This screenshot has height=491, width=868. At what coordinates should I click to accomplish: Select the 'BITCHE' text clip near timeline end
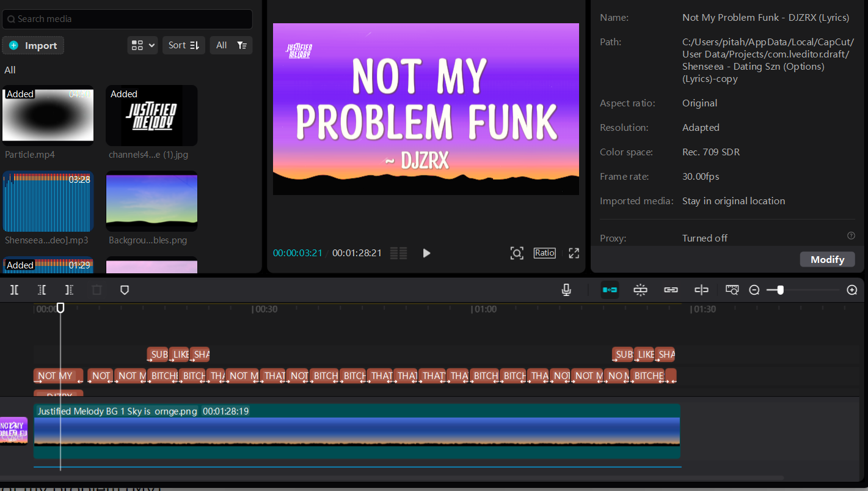pos(647,375)
